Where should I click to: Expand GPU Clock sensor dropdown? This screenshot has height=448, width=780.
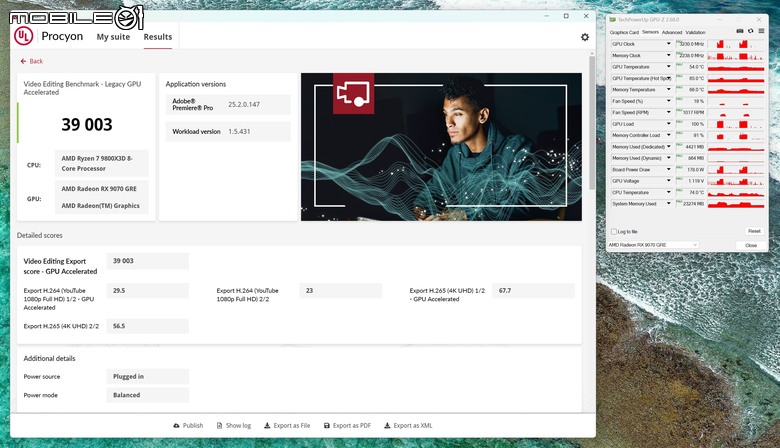pyautogui.click(x=669, y=44)
